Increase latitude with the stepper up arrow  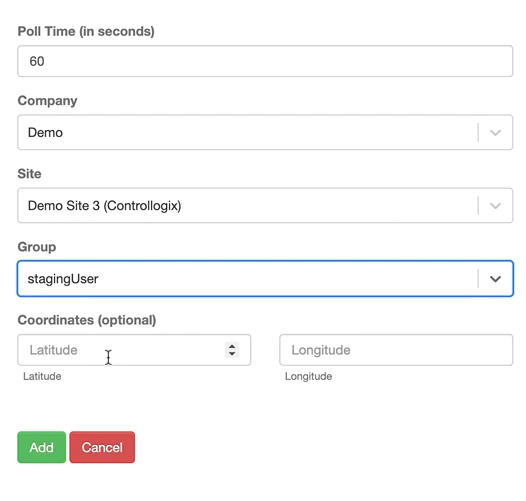[232, 346]
